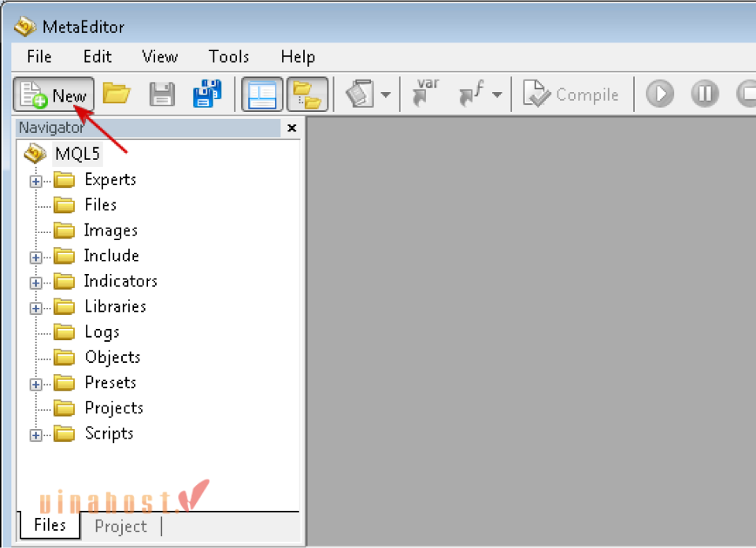Image resolution: width=756 pixels, height=548 pixels.
Task: Click the MQL5 root icon in Navigator
Action: (x=35, y=154)
